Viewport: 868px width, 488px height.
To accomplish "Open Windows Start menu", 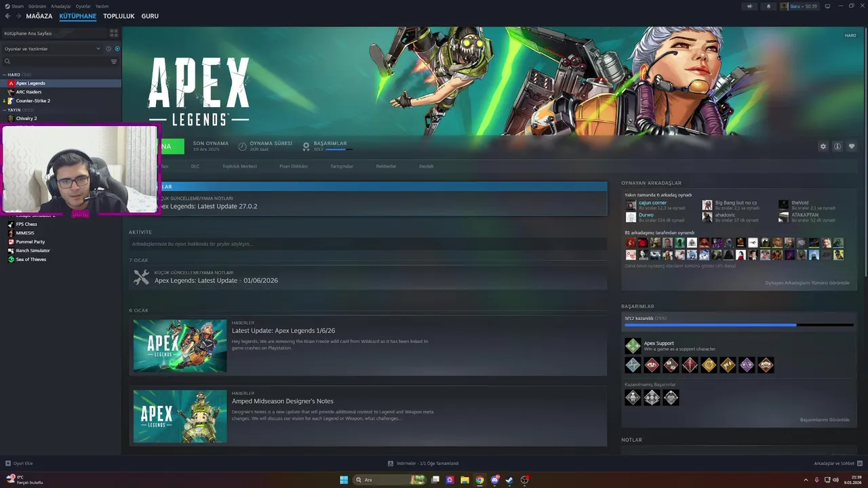I will (344, 480).
